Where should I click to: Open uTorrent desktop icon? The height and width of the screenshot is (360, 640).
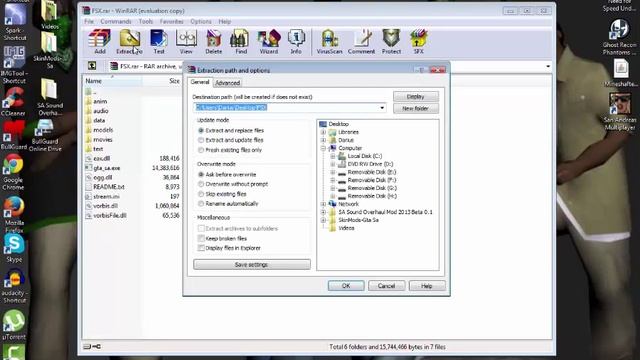pos(14,325)
